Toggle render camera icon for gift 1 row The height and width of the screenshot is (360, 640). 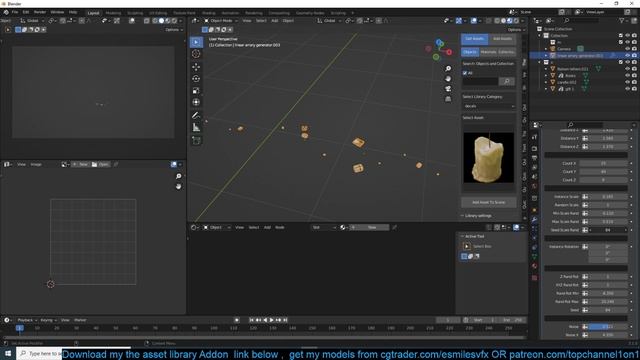click(x=634, y=89)
